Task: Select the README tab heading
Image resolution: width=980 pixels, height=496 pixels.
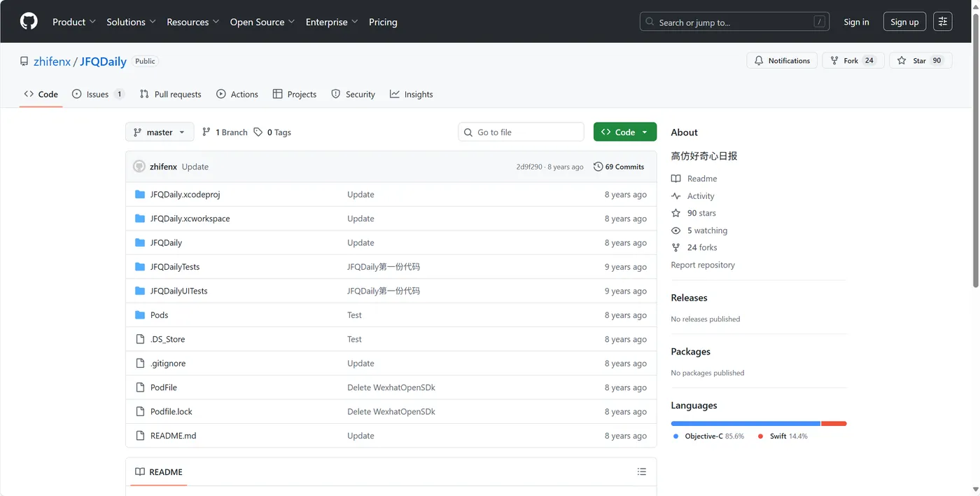Action: (x=159, y=472)
